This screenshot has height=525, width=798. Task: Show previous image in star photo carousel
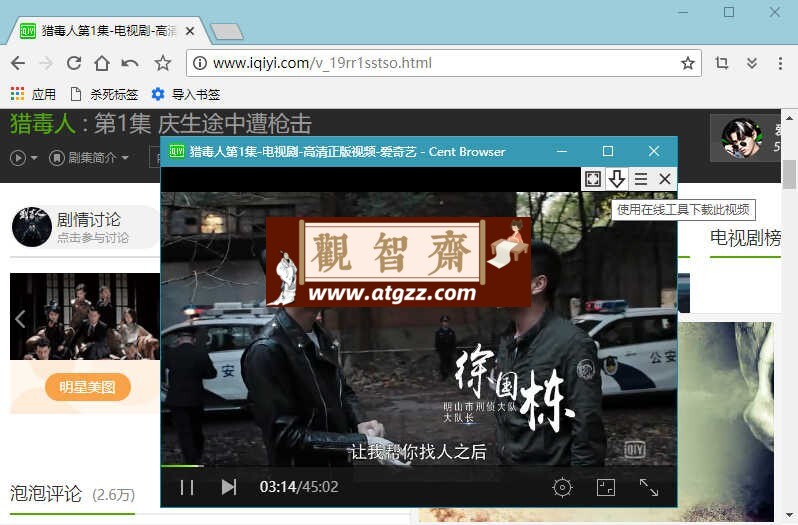20,319
